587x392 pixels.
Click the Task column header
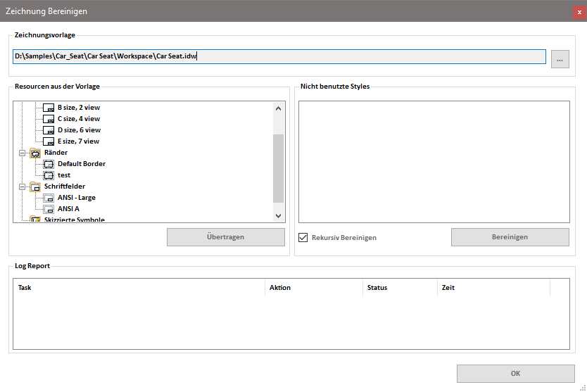coord(139,288)
